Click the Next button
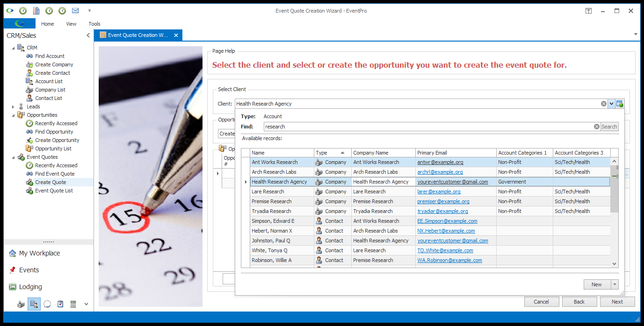644x326 pixels. 617,302
